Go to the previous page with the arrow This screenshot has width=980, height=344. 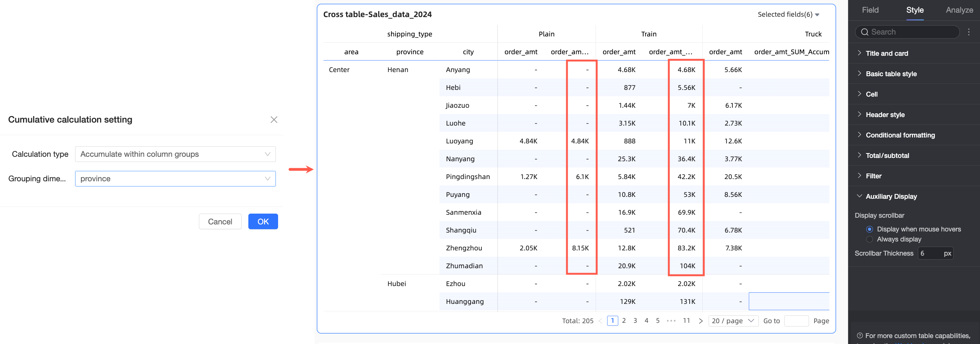click(x=600, y=321)
